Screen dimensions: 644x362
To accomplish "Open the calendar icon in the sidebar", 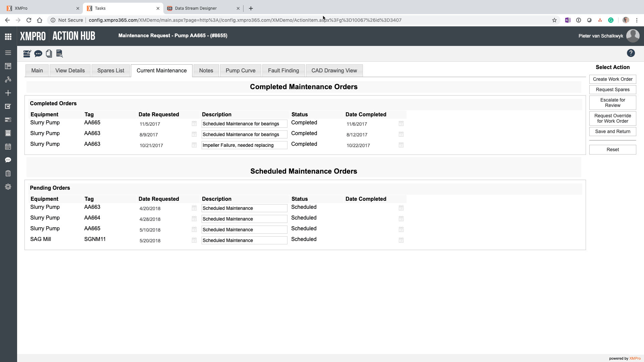I will [x=8, y=146].
